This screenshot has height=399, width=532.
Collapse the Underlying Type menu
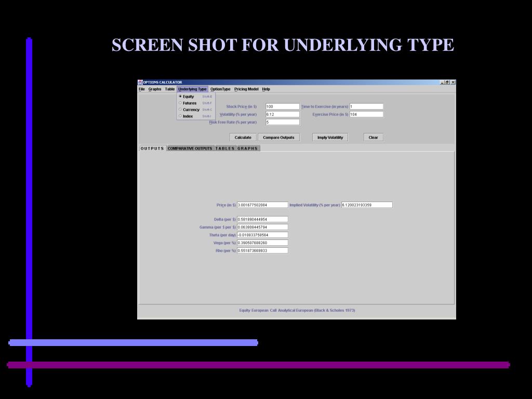coord(192,89)
